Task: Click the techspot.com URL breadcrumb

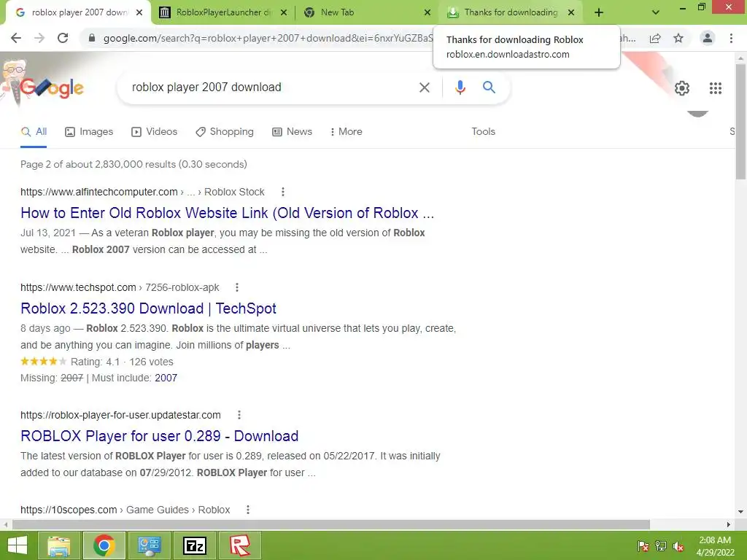Action: tap(120, 287)
